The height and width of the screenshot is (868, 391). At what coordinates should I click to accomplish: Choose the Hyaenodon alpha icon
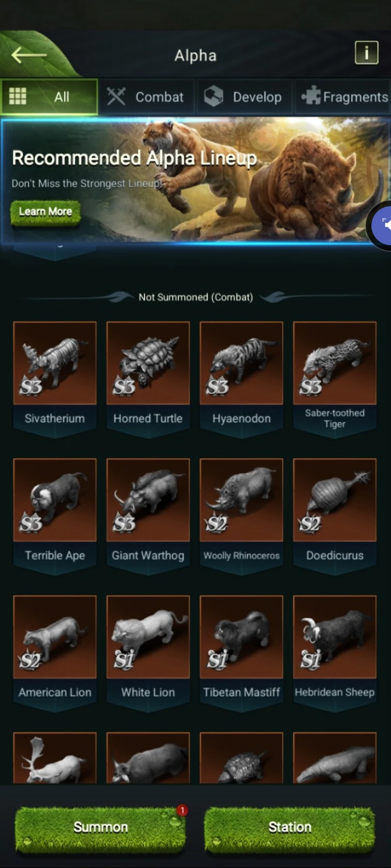tap(241, 363)
